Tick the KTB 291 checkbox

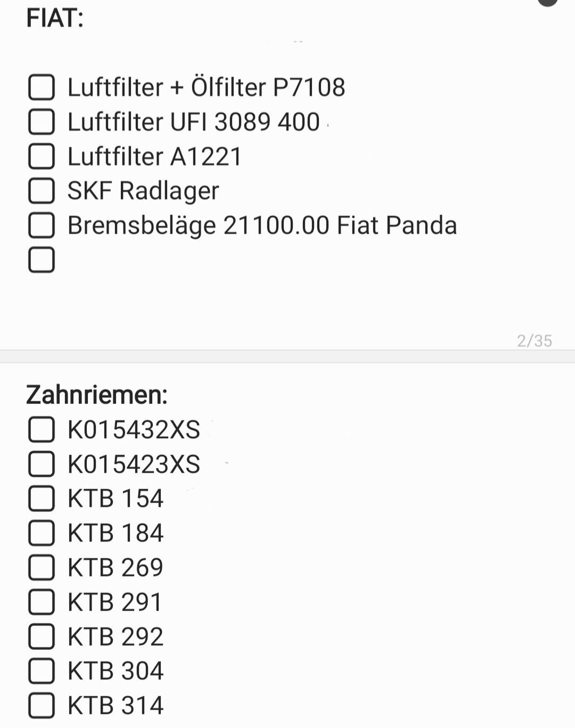pyautogui.click(x=42, y=602)
